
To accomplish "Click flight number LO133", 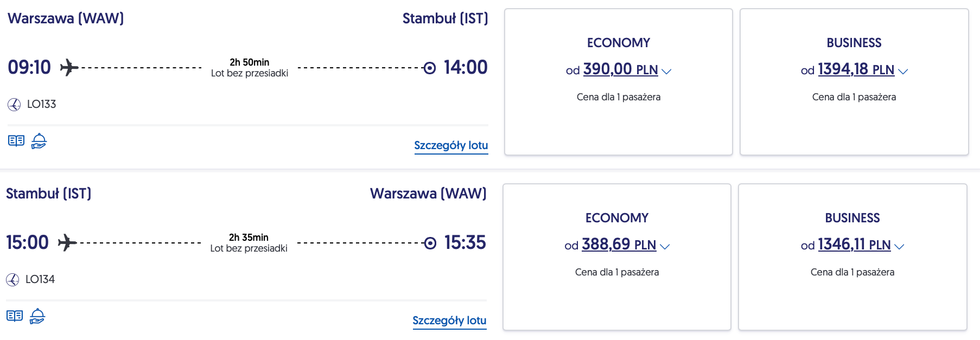I will coord(42,104).
